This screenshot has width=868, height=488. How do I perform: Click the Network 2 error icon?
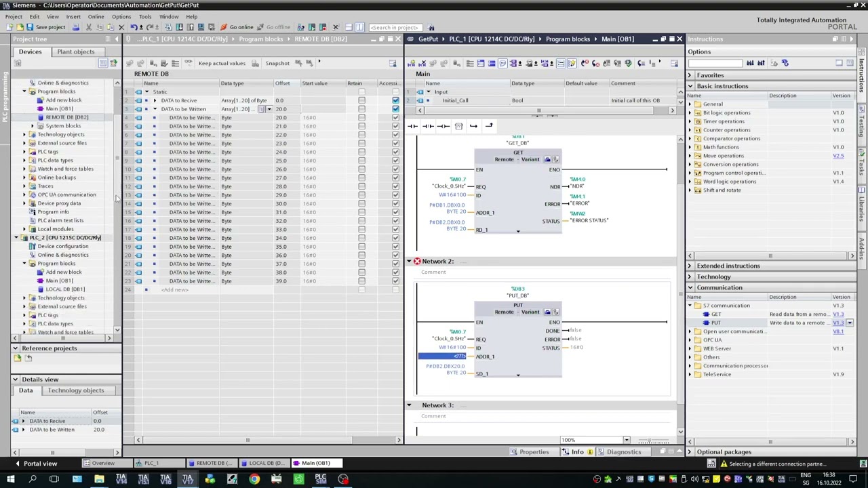click(417, 261)
